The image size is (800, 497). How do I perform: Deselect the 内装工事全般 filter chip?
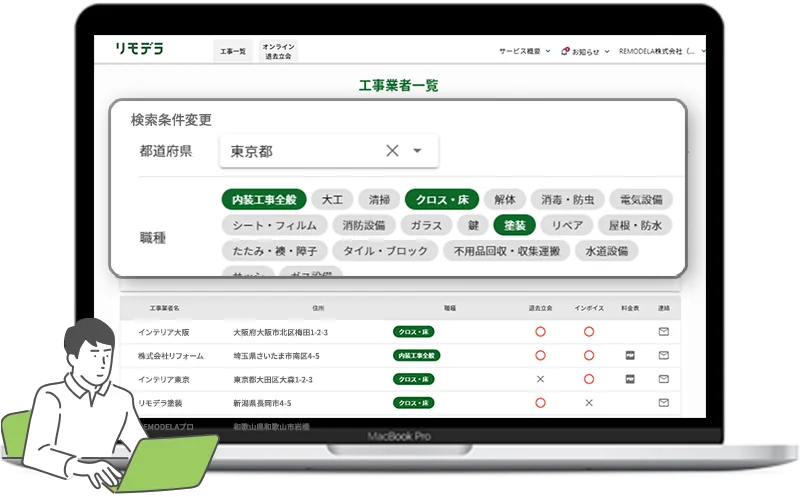pos(264,200)
